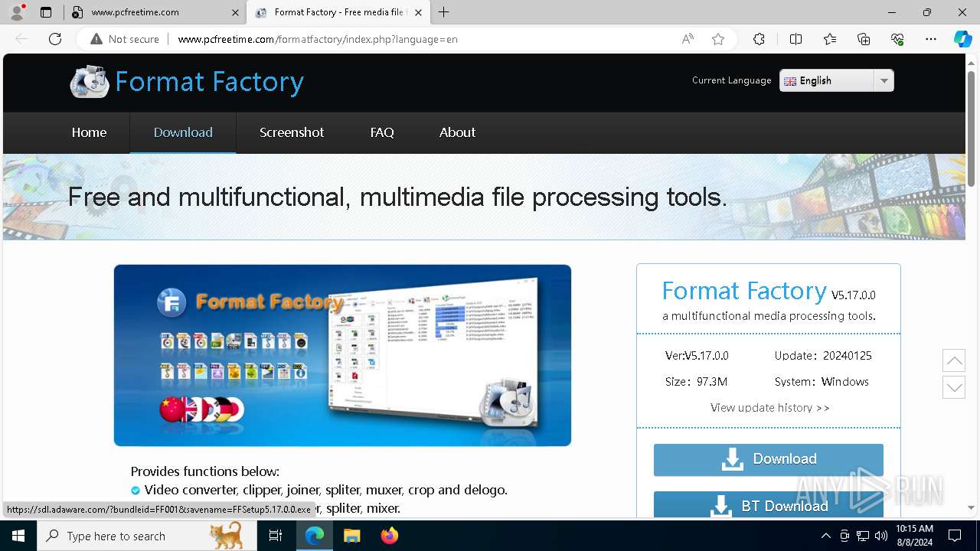
Task: Click the 'Ver:V5.17.0.0' text
Action: pyautogui.click(x=697, y=356)
